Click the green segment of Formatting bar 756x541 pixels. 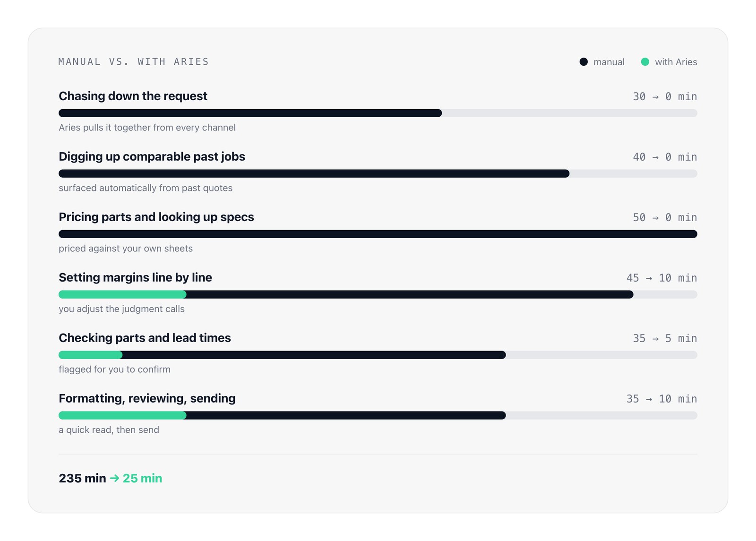[x=122, y=415]
